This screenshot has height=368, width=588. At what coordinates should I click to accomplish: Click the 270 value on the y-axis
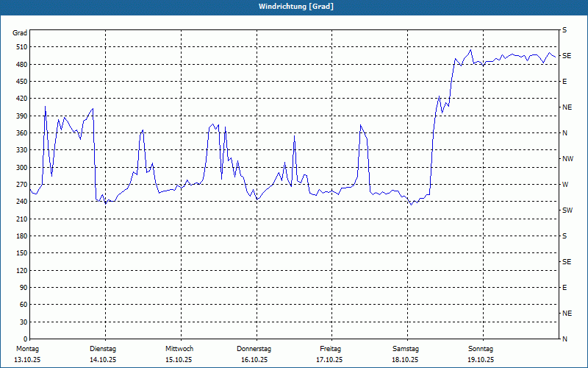(x=20, y=185)
